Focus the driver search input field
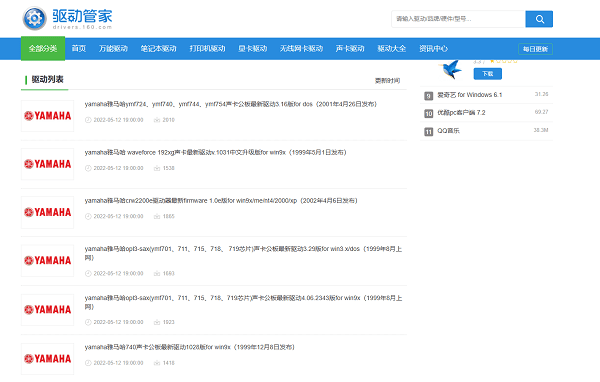This screenshot has width=600, height=382. (x=458, y=19)
